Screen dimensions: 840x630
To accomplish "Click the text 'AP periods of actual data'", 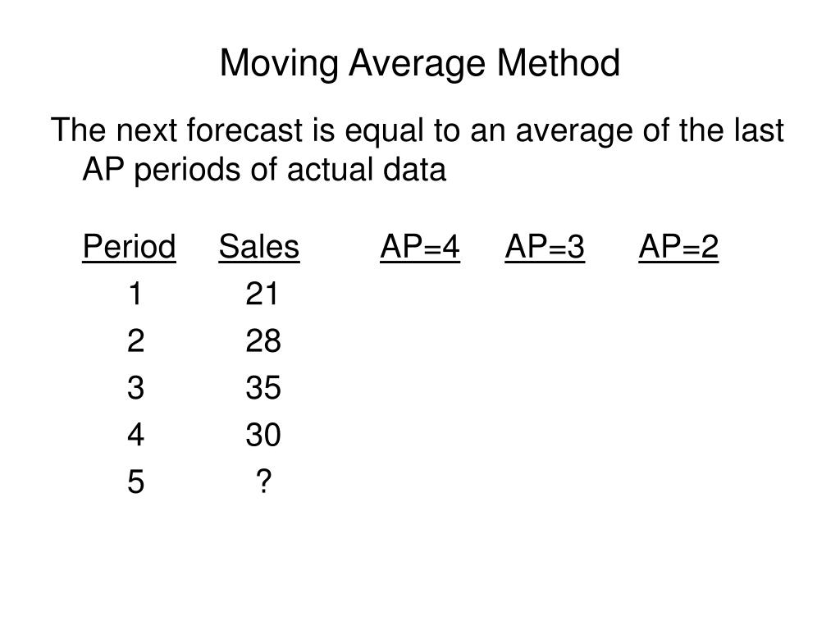I will pos(264,171).
